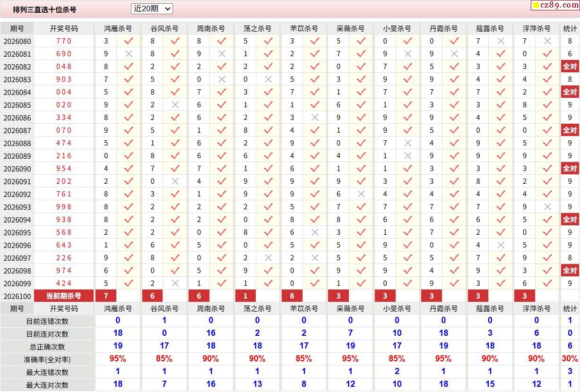The image size is (580, 392).
Task: Click 芣苡 current kill number 8 box
Action: point(292,296)
